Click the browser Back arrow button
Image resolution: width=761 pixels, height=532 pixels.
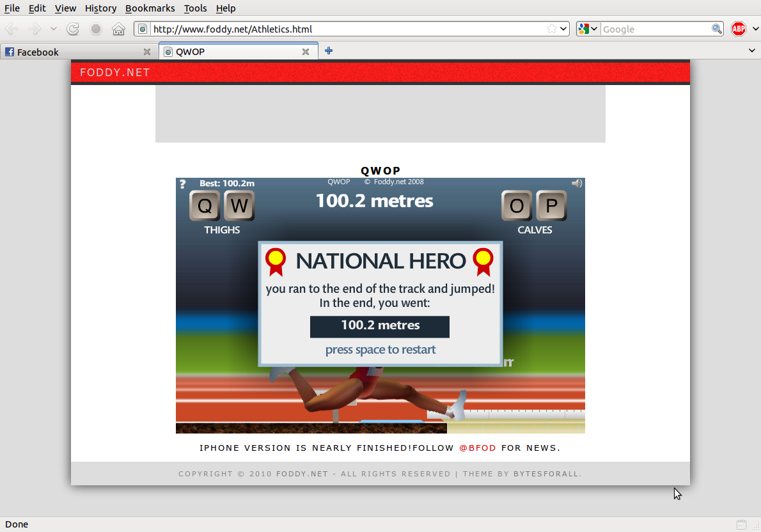[x=12, y=29]
